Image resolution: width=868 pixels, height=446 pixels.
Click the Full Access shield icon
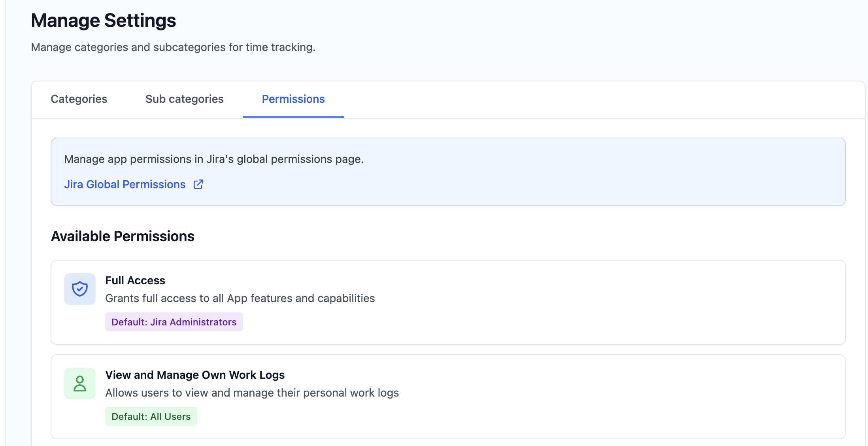[79, 289]
